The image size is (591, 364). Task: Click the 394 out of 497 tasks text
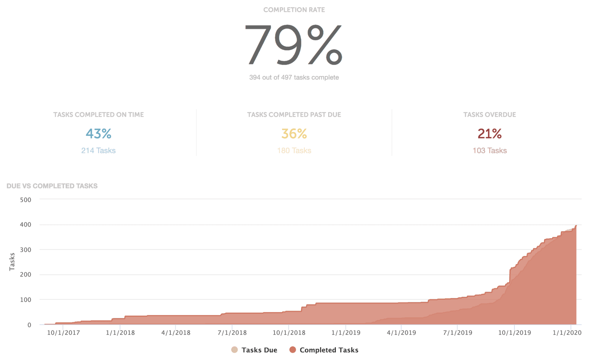[x=294, y=77]
